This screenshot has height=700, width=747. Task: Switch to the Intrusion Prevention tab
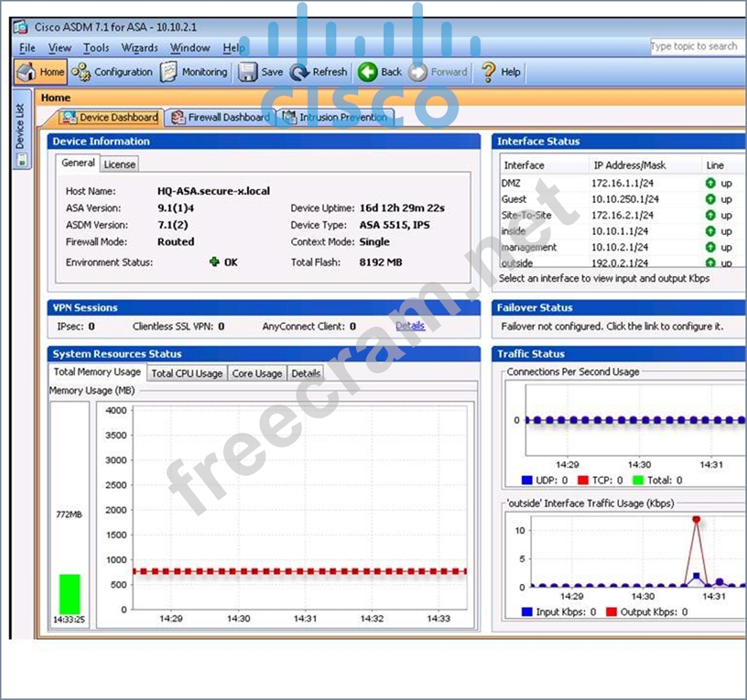click(x=335, y=117)
